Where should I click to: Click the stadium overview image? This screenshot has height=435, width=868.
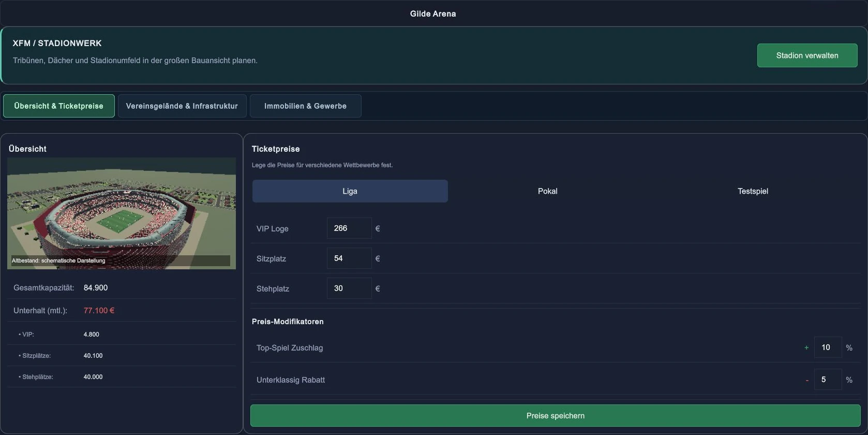pyautogui.click(x=122, y=213)
